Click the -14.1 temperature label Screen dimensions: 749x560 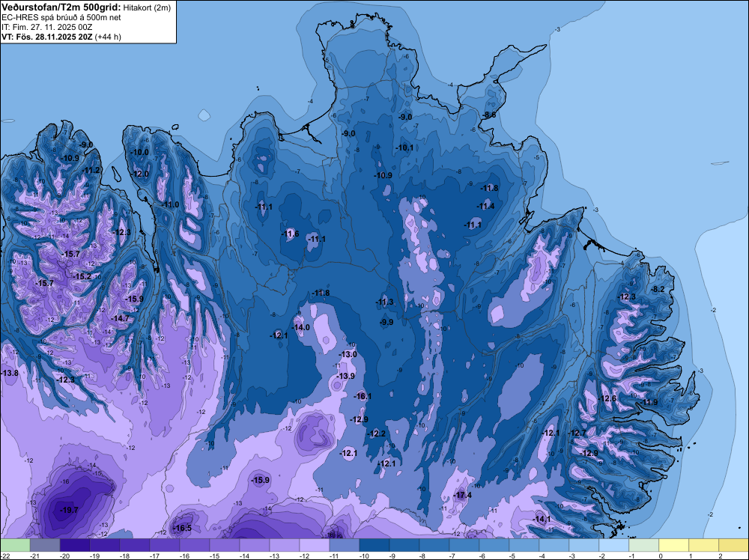(542, 519)
